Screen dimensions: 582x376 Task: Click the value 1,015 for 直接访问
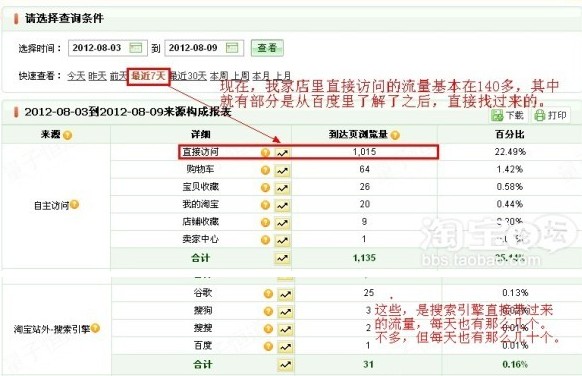364,152
